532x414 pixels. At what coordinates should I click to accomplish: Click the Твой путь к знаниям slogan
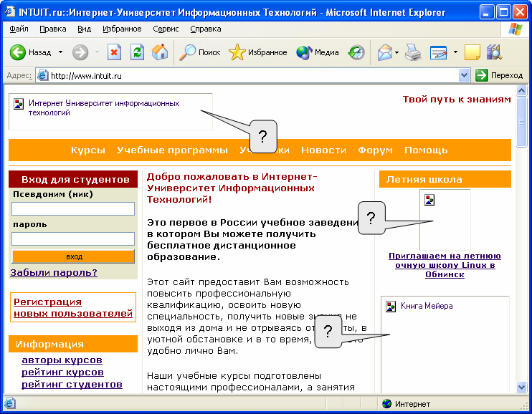(457, 100)
